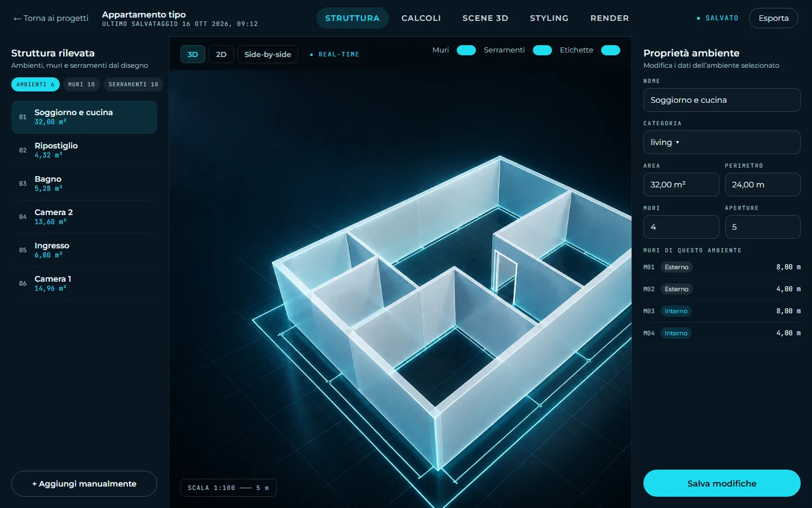The image size is (812, 508).
Task: Select the MURI 10 filter chip
Action: click(82, 84)
